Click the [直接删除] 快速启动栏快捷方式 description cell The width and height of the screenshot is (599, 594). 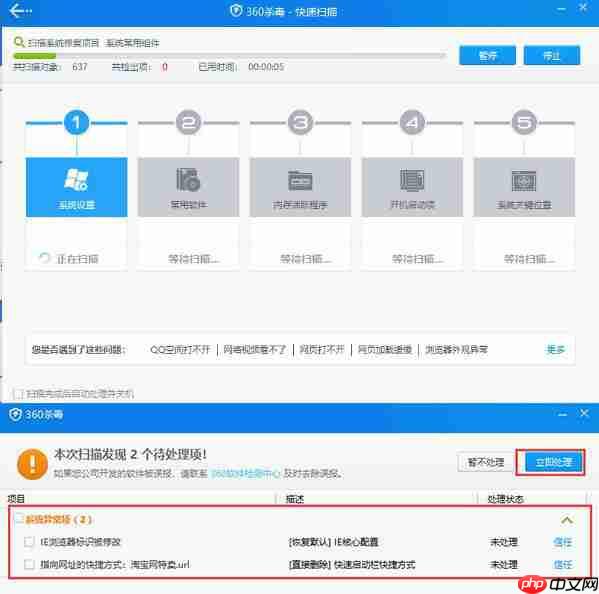pyautogui.click(x=352, y=565)
